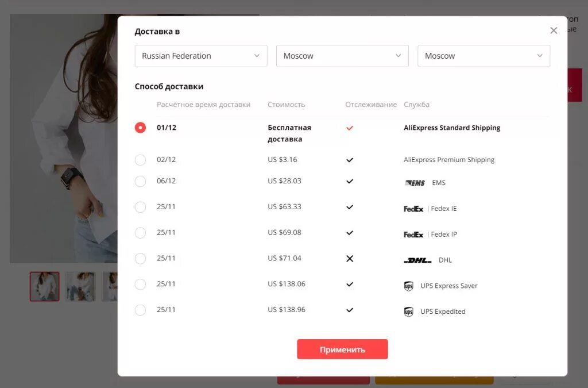Click the first product thumbnail with red border

coord(45,287)
